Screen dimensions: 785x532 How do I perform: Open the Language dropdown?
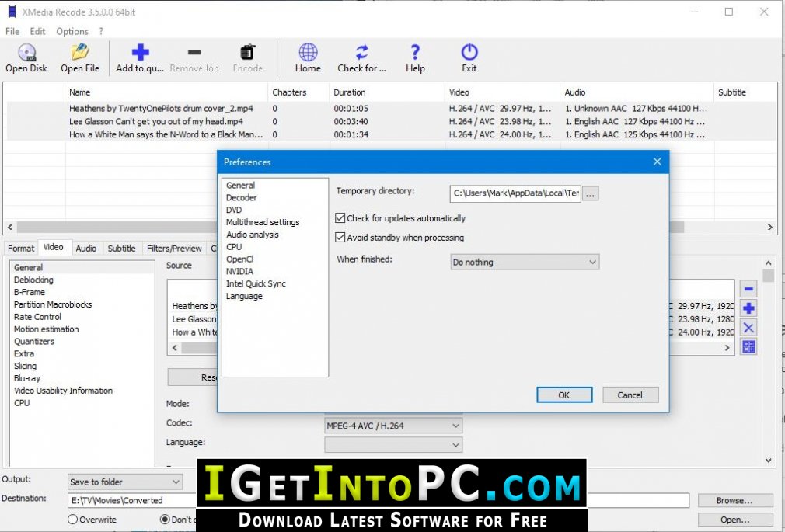[x=393, y=444]
